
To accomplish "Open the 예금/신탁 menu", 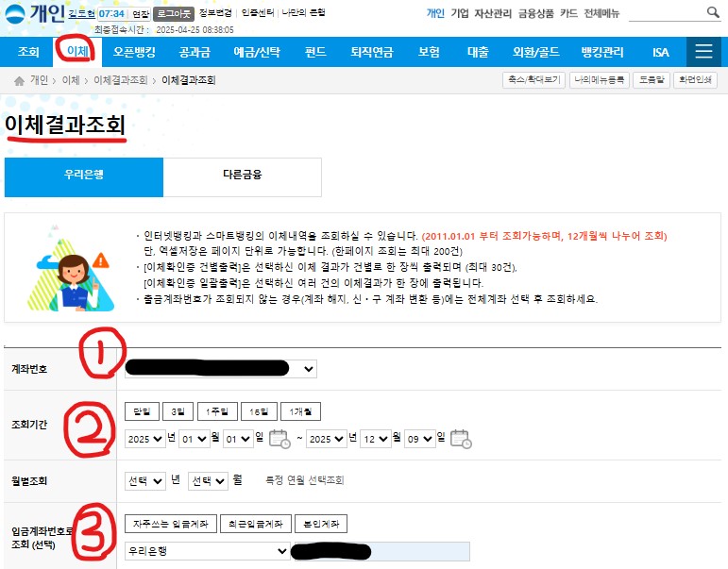I will [257, 52].
